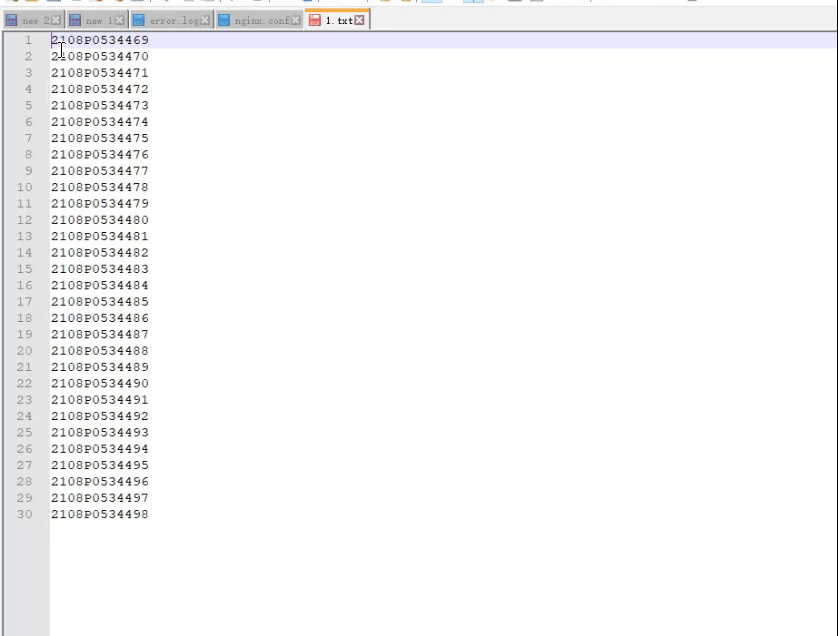Select the nginx.conf tab
The image size is (838, 636).
[261, 20]
